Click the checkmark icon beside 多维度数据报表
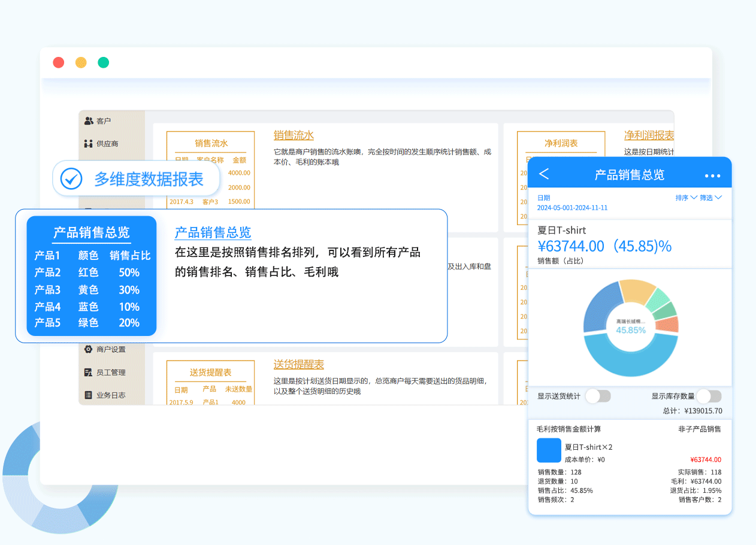Image resolution: width=756 pixels, height=545 pixels. point(72,178)
